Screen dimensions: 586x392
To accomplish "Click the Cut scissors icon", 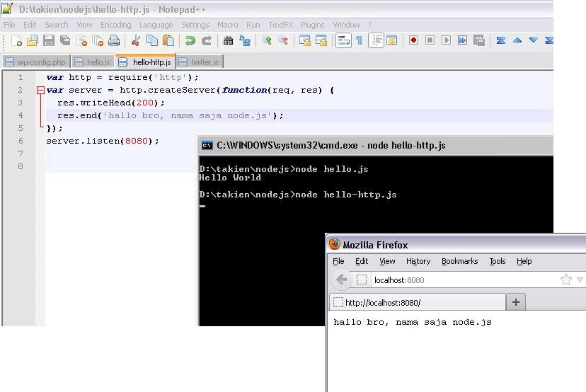I will click(135, 40).
